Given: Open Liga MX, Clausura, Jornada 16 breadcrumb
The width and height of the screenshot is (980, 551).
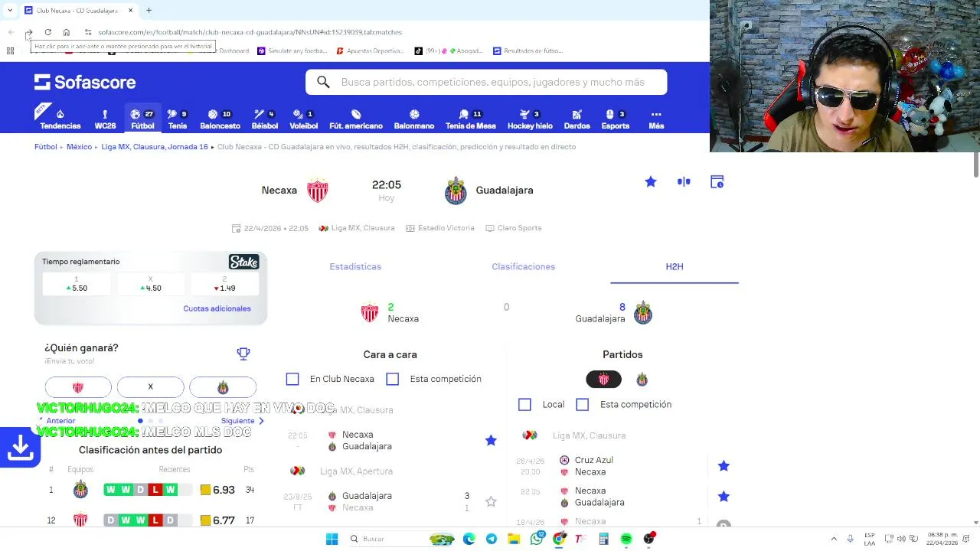Looking at the screenshot, I should point(155,147).
